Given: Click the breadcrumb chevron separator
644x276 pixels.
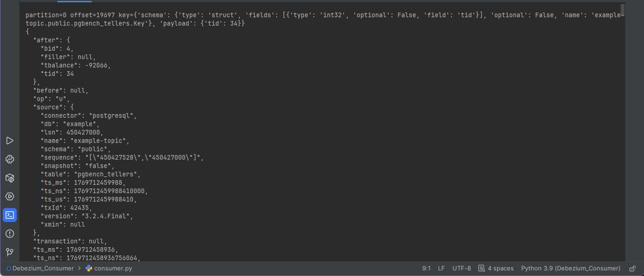Looking at the screenshot, I should [80, 269].
